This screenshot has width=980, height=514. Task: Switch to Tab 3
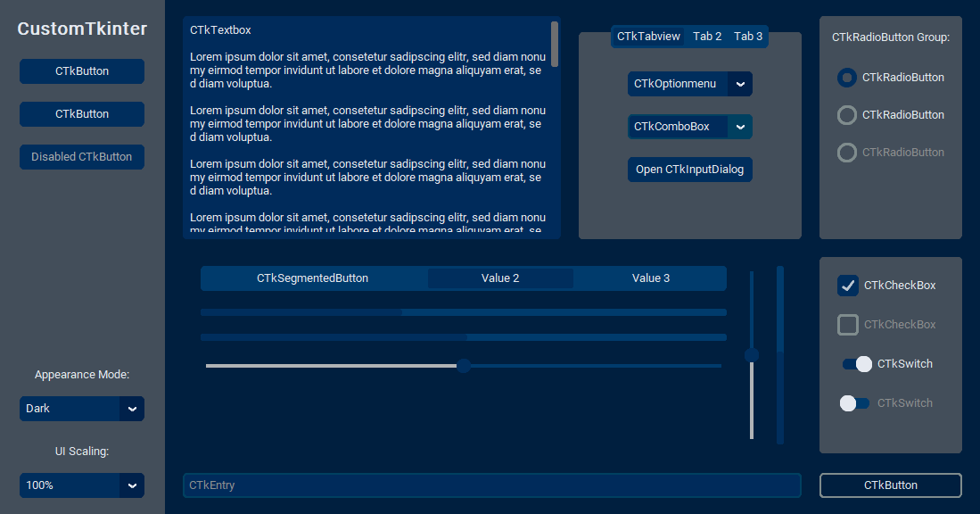(x=748, y=36)
